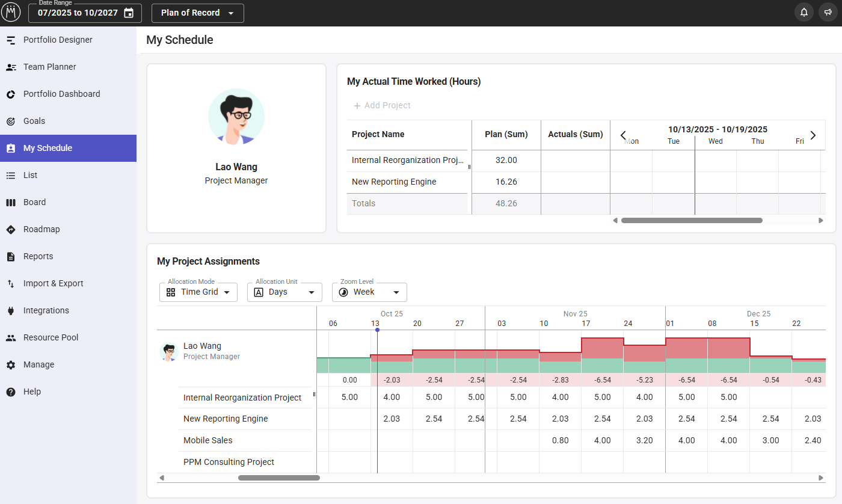Open the date range calendar icon
The height and width of the screenshot is (504, 842).
coord(129,13)
